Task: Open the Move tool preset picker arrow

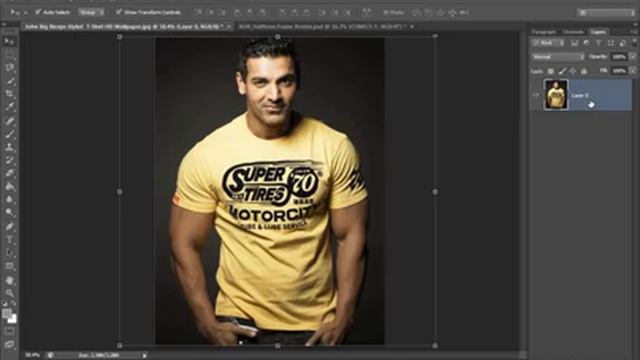Action: coord(25,13)
